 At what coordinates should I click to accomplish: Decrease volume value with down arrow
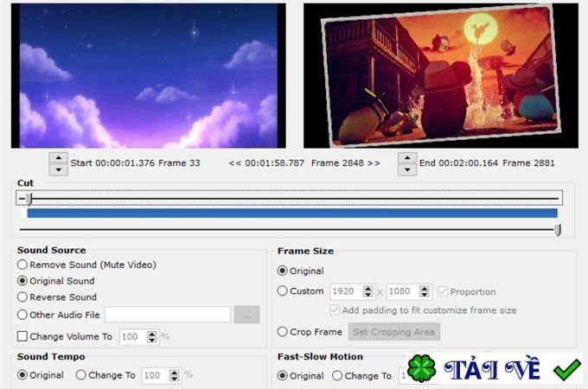152,340
